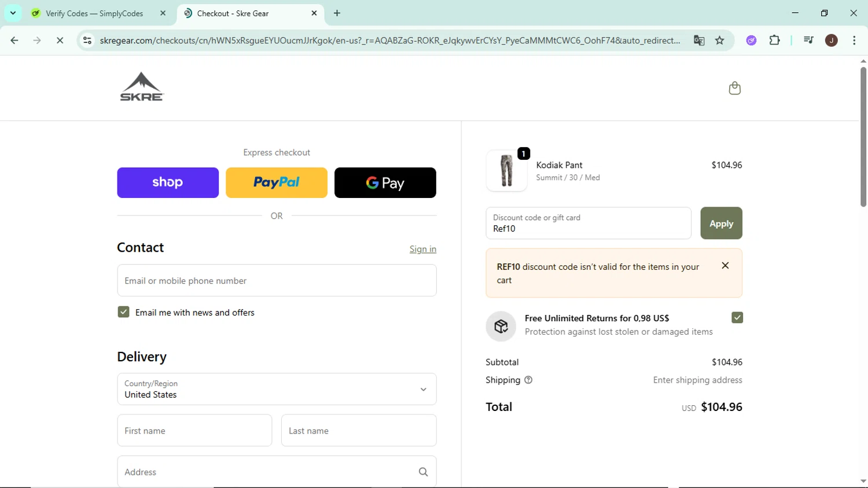Image resolution: width=868 pixels, height=488 pixels.
Task: Expand the Country/Region dropdown
Action: [x=277, y=389]
